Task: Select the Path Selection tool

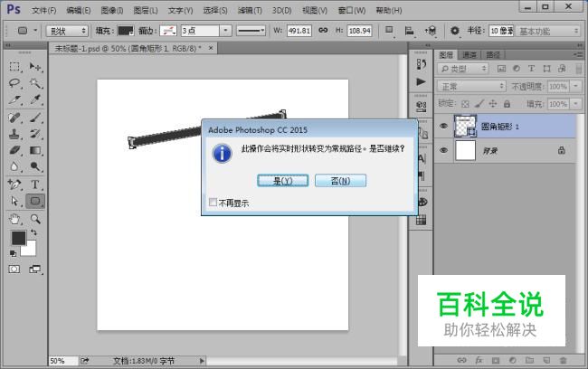Action: click(14, 201)
